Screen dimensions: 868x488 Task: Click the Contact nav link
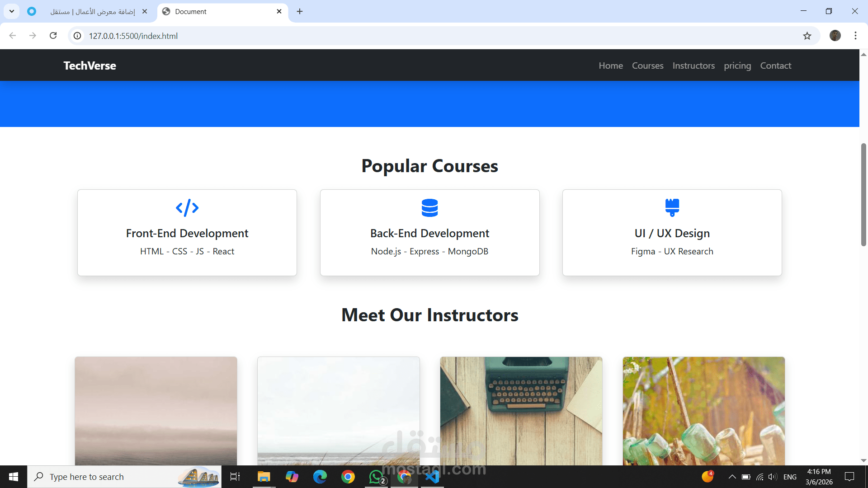click(775, 66)
